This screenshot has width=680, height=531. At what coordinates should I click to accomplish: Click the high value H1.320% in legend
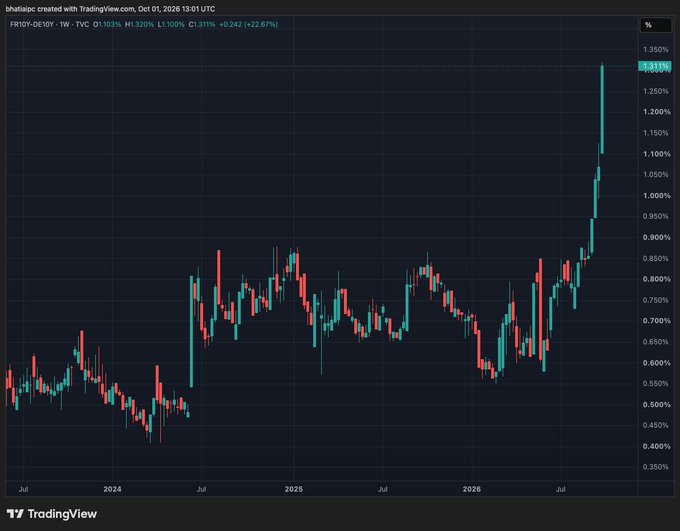(139, 24)
